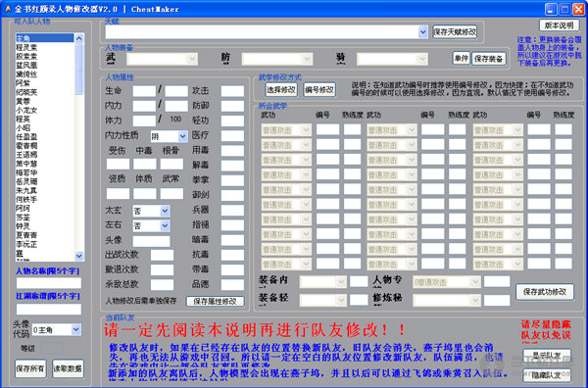Screen dimensions: 588x388
Task: Open 版本说明 version info
Action: 560,25
